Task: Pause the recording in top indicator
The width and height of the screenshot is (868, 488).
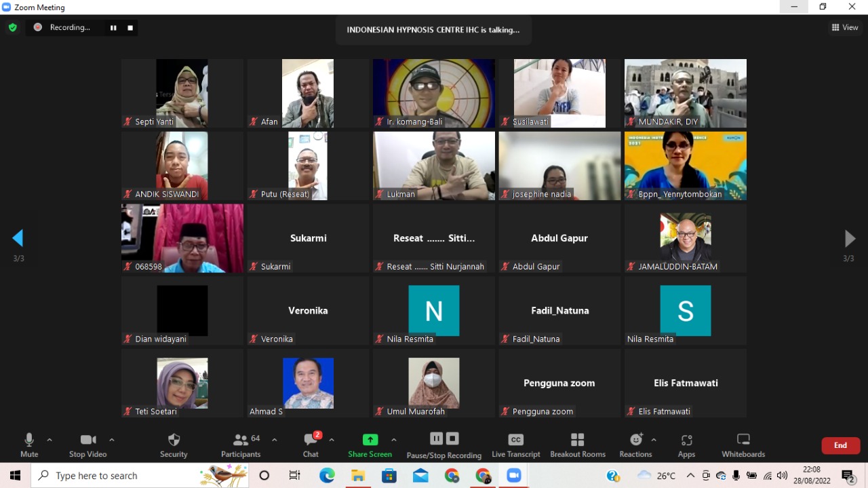Action: click(113, 28)
